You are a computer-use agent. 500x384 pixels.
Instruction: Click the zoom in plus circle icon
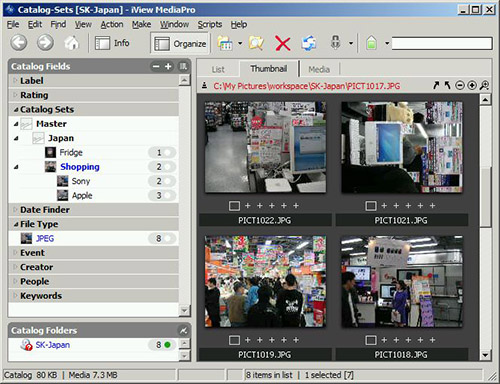point(472,86)
